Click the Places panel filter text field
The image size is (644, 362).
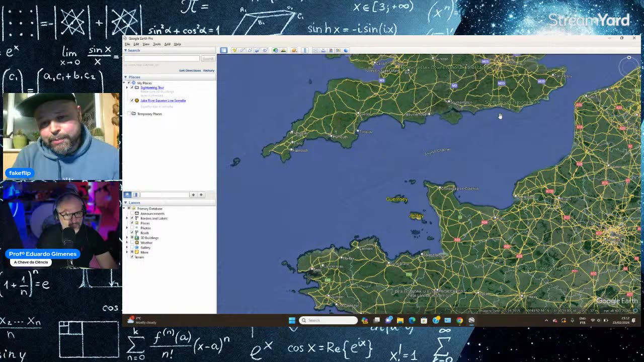pos(164,195)
